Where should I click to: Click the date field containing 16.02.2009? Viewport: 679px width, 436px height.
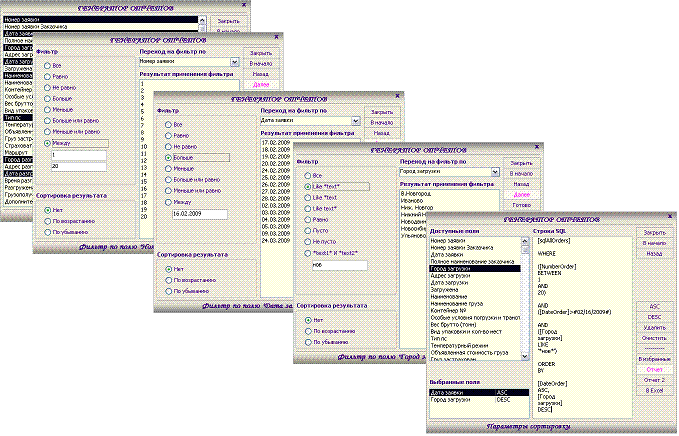(x=200, y=214)
